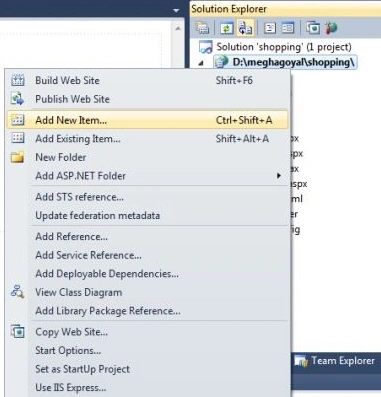The image size is (381, 397).
Task: Click the Solution Explorer panel title bar
Action: 285,9
